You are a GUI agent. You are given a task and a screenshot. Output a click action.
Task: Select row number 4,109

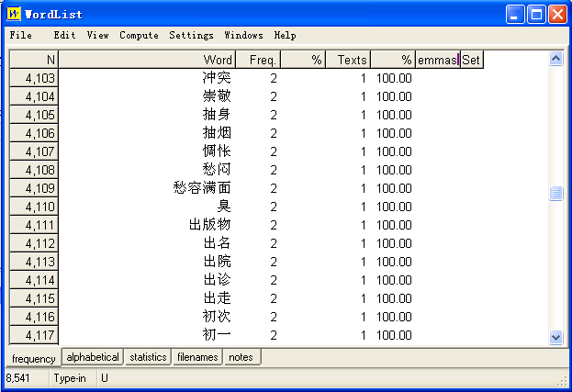[x=34, y=188]
